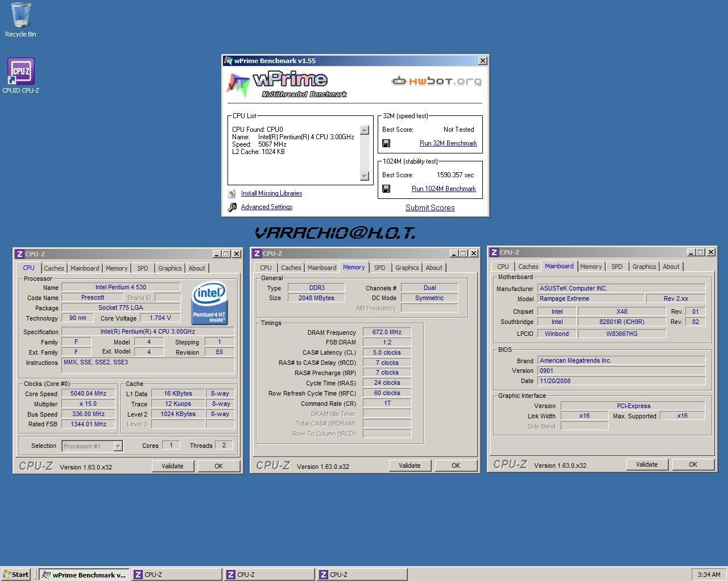
Task: Click the Intel Pentium 4 HT logo
Action: pos(209,303)
